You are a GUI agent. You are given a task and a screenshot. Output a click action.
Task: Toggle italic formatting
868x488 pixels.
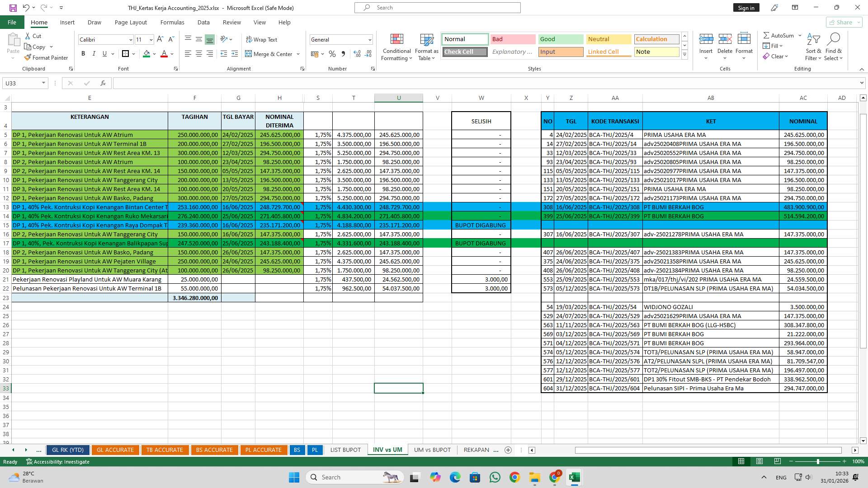94,53
